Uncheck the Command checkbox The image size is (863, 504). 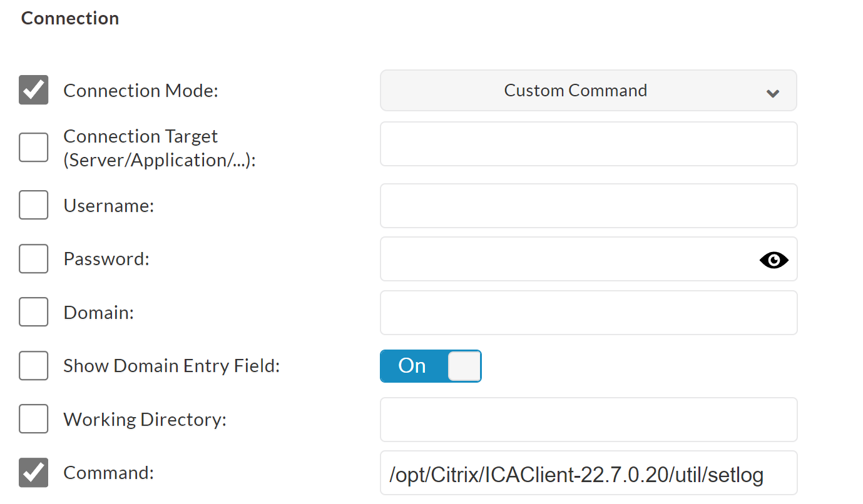[33, 472]
